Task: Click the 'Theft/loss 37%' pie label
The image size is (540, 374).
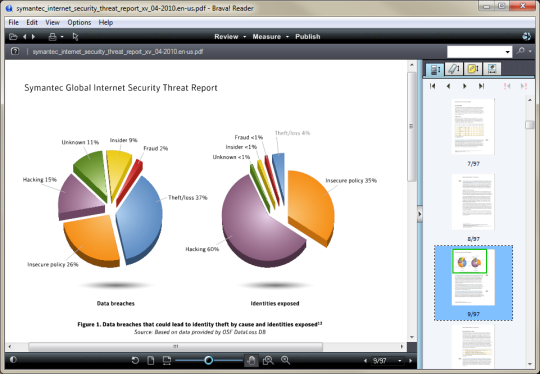Action: click(x=188, y=198)
